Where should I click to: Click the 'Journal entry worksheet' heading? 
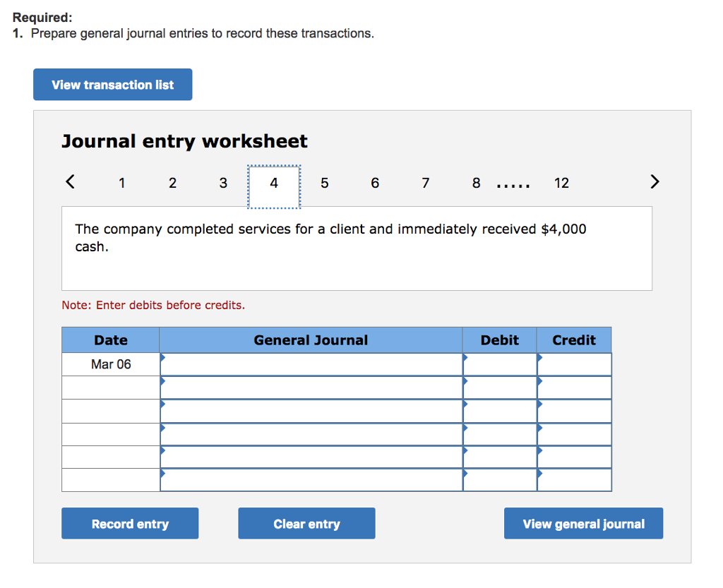click(x=184, y=141)
